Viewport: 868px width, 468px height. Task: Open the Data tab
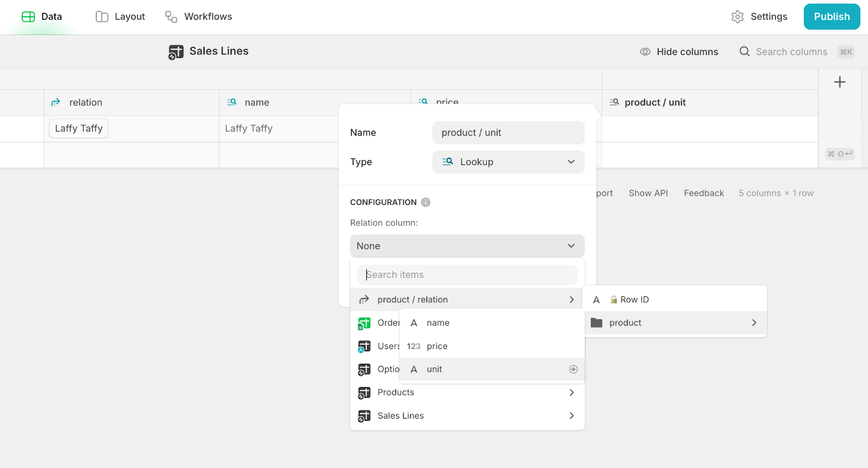42,17
